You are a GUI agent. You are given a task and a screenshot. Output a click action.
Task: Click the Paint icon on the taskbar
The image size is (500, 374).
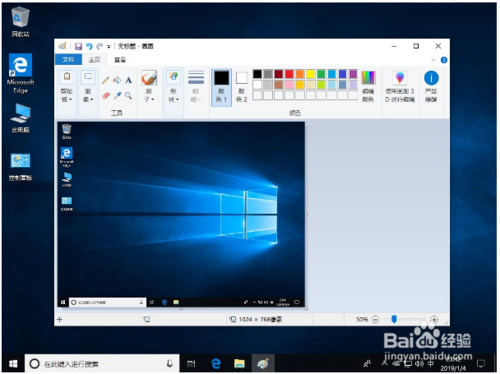point(263,363)
